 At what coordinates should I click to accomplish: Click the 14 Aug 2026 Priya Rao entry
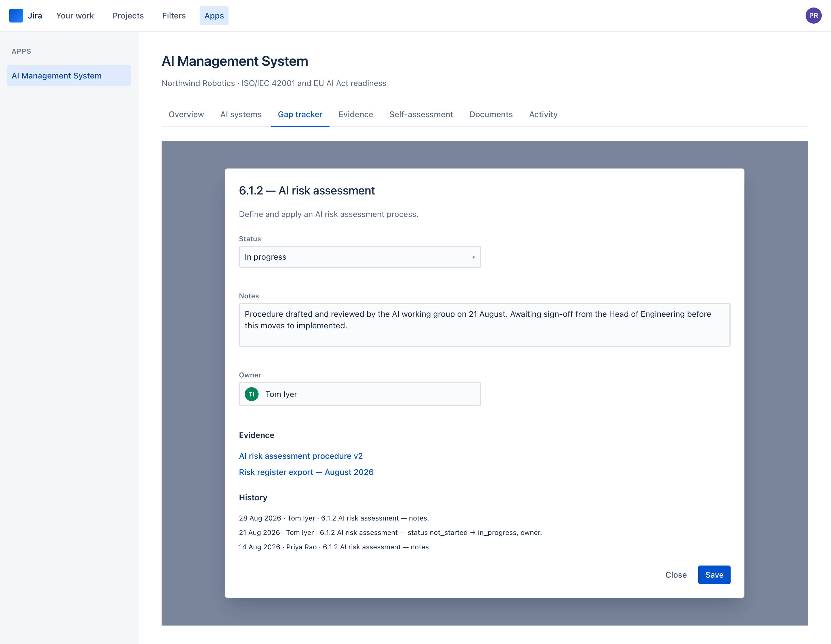coord(334,546)
